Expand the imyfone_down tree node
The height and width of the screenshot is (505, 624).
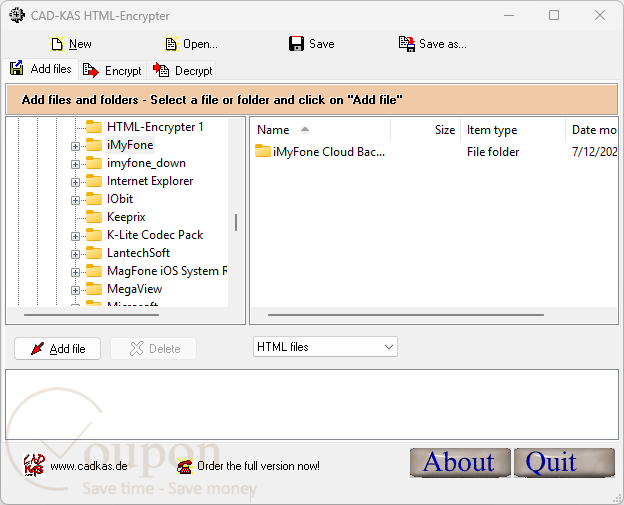pyautogui.click(x=75, y=164)
